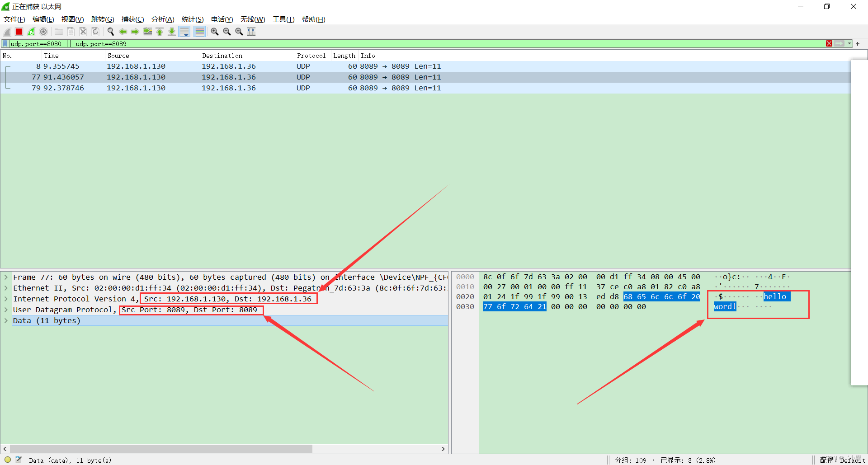Open capture options gear icon
The width and height of the screenshot is (868, 465).
[x=43, y=32]
